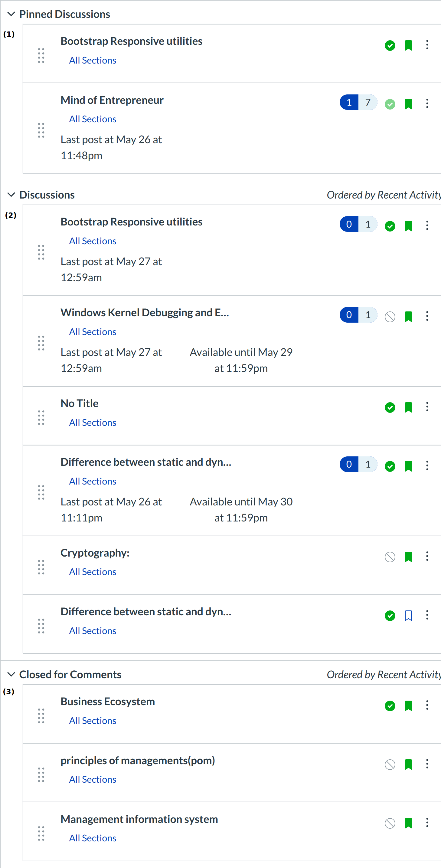Collapse the Closed for Comments section
This screenshot has height=868, width=441.
pyautogui.click(x=11, y=674)
